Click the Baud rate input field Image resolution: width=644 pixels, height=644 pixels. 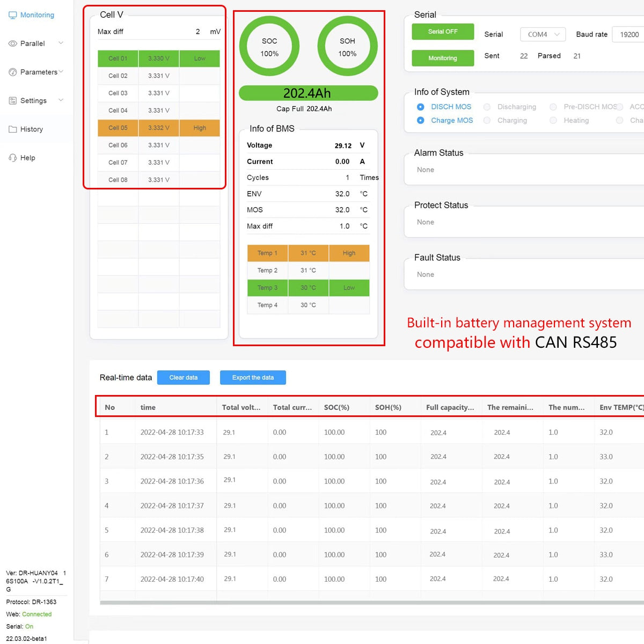click(x=629, y=34)
